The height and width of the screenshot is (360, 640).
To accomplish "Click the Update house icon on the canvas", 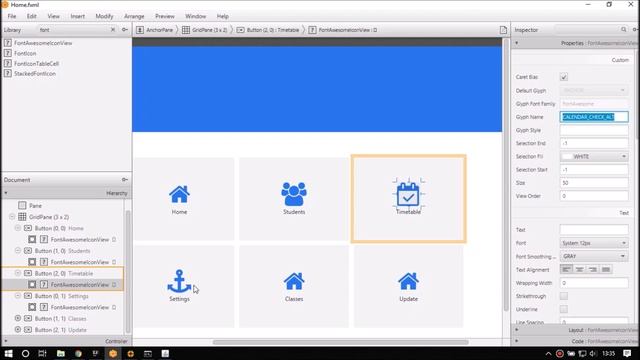I will tap(408, 281).
